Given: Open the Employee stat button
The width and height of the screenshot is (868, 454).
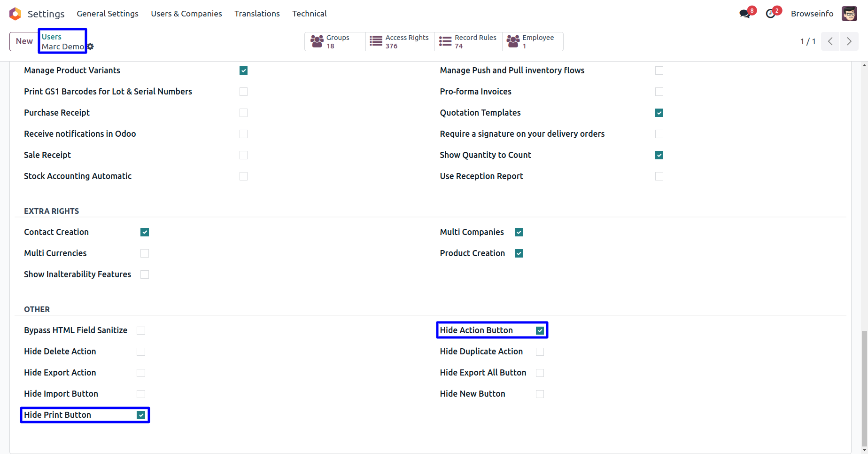Looking at the screenshot, I should pos(533,41).
